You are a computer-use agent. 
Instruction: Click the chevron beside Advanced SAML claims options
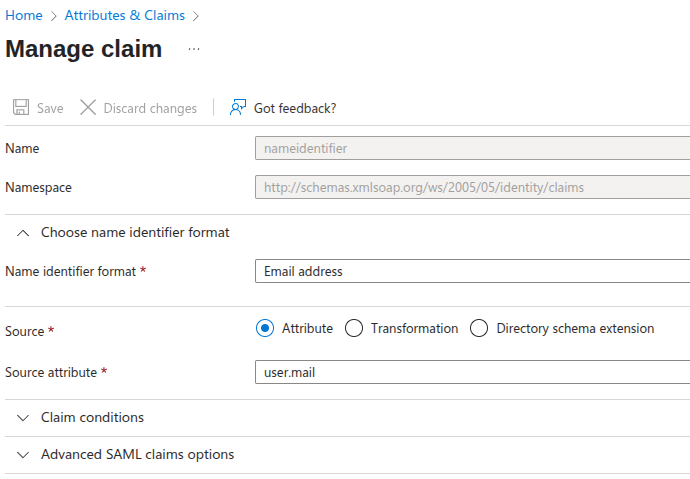click(23, 455)
